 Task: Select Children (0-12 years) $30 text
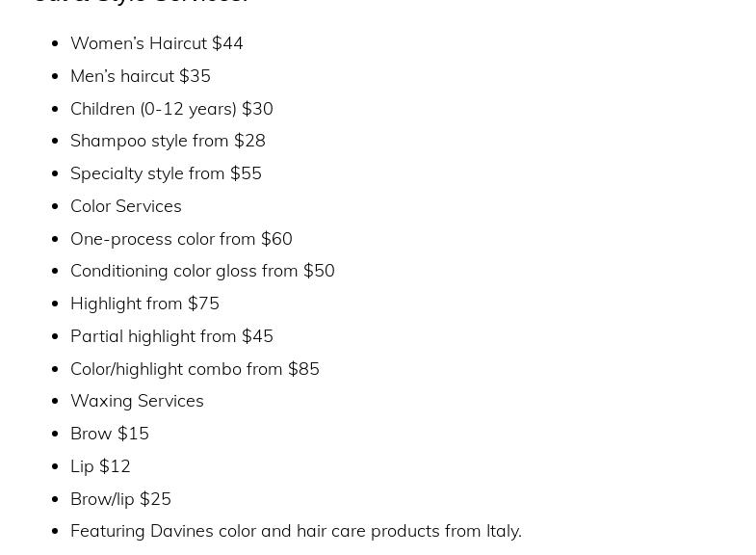point(171,108)
